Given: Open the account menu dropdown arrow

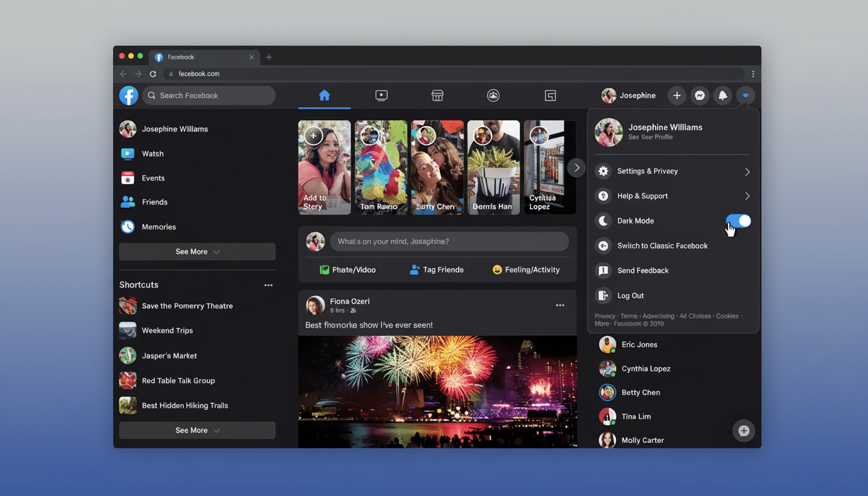Looking at the screenshot, I should (x=745, y=95).
